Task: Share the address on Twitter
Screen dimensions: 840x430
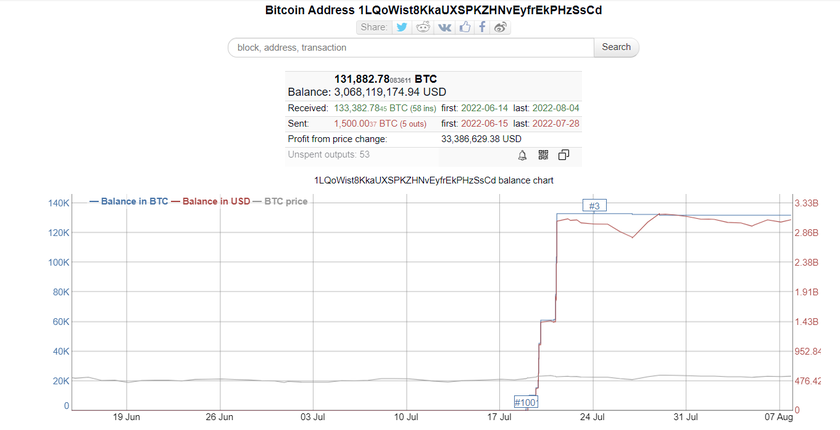Action: point(402,27)
